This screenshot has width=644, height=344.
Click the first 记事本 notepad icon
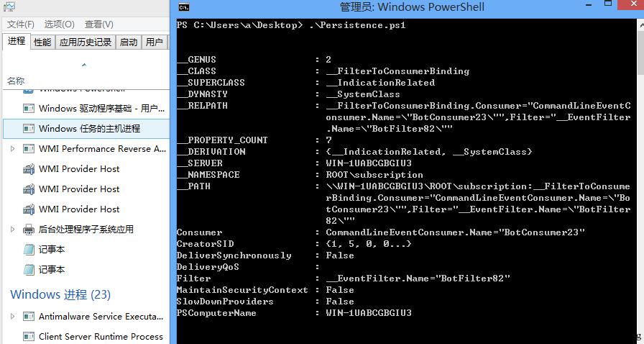click(x=28, y=249)
